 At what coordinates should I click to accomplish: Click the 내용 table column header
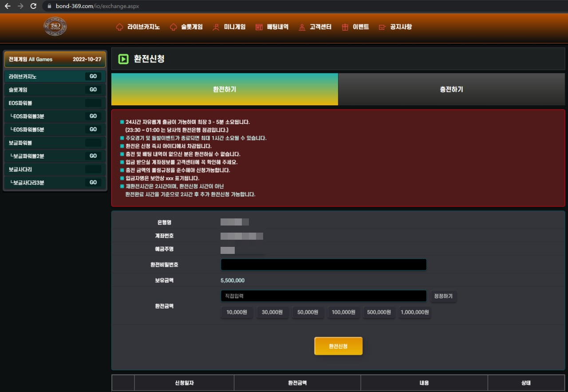[x=424, y=383]
